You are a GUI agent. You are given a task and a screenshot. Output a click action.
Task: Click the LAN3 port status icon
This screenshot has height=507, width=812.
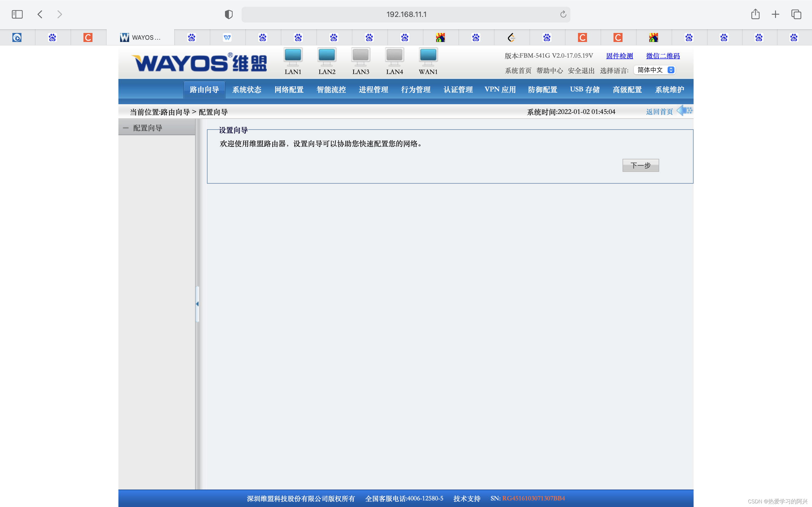pyautogui.click(x=360, y=57)
